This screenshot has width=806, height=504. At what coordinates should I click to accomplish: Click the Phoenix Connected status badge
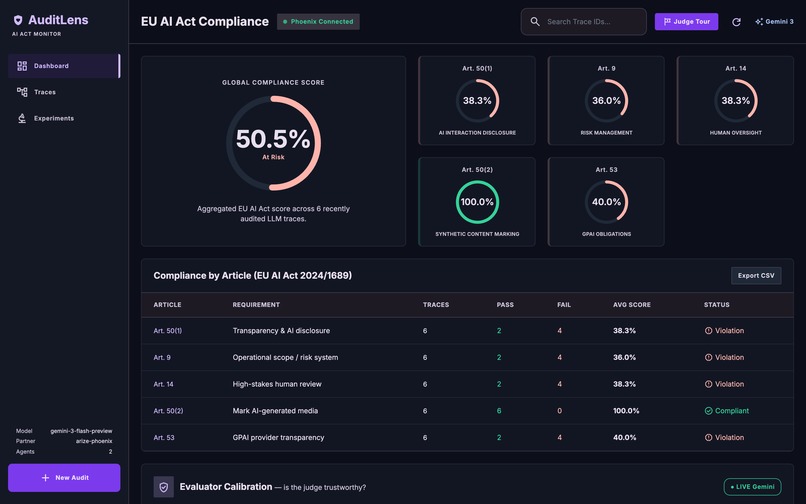(x=318, y=22)
